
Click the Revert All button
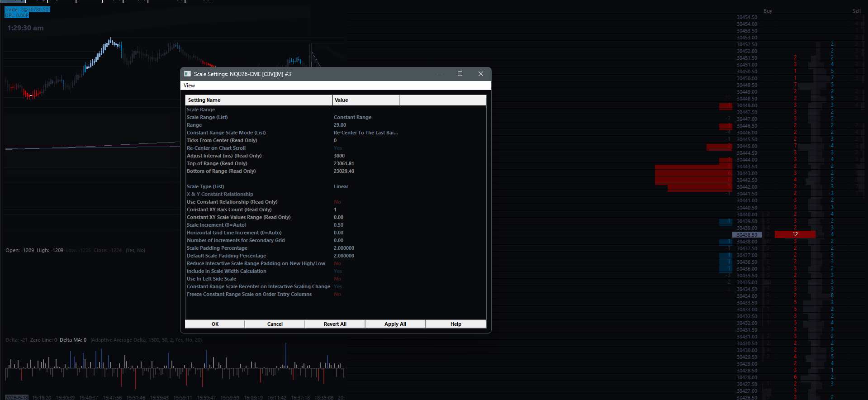pos(335,324)
